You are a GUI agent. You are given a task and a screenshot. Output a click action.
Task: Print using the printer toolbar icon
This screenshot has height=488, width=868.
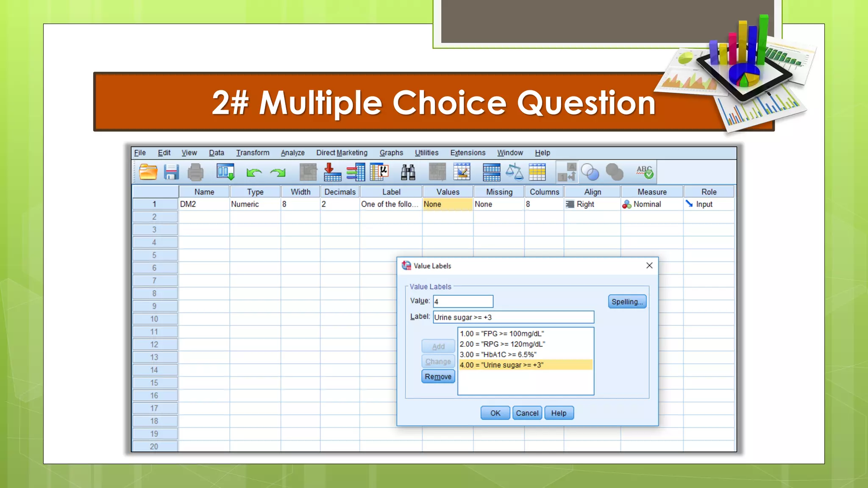click(195, 172)
